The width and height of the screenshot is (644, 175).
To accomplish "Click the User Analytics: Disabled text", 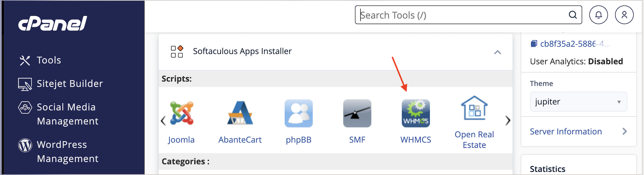I will pyautogui.click(x=577, y=61).
